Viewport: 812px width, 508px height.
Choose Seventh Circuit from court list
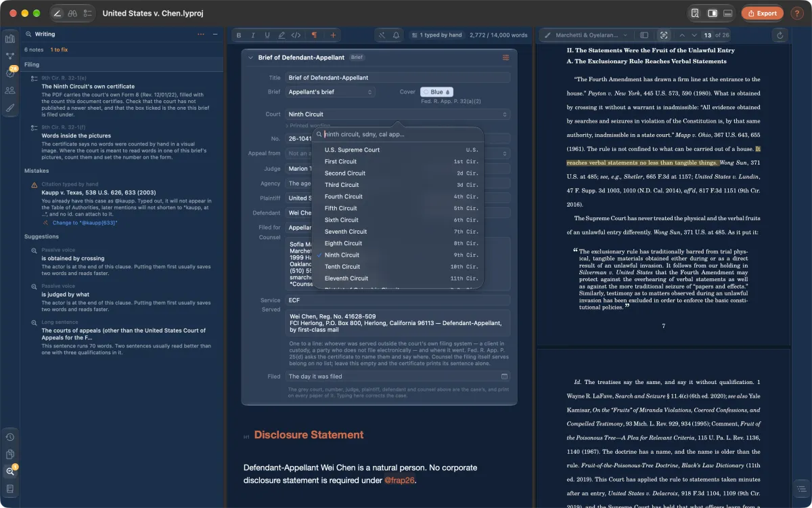pos(397,232)
